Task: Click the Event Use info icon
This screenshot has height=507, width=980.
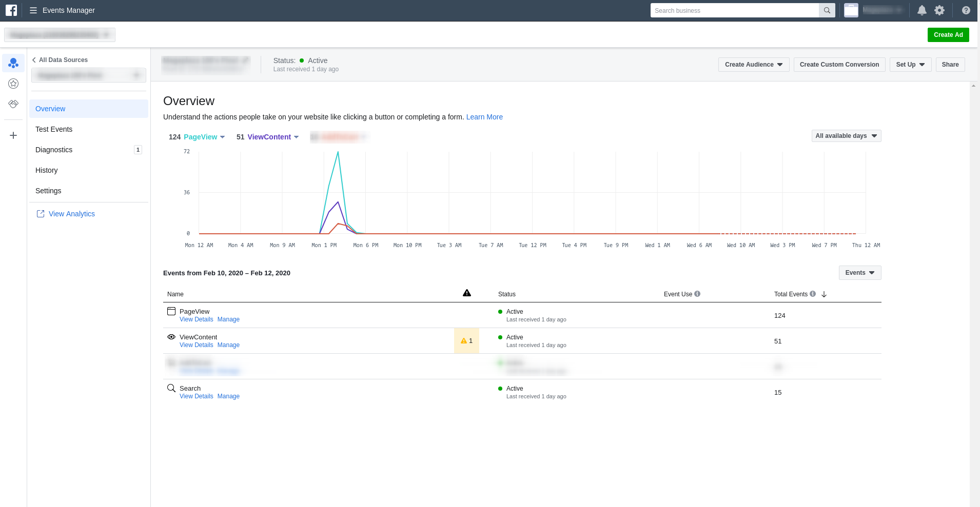Action: pos(697,294)
